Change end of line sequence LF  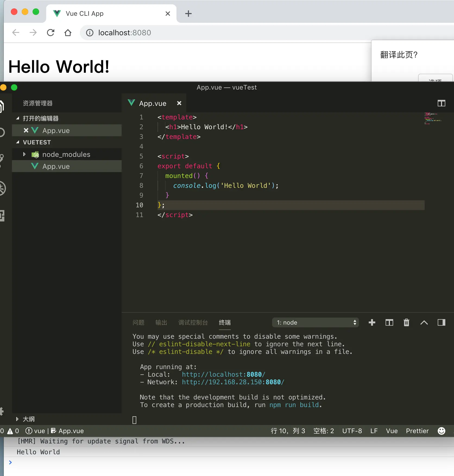click(374, 431)
